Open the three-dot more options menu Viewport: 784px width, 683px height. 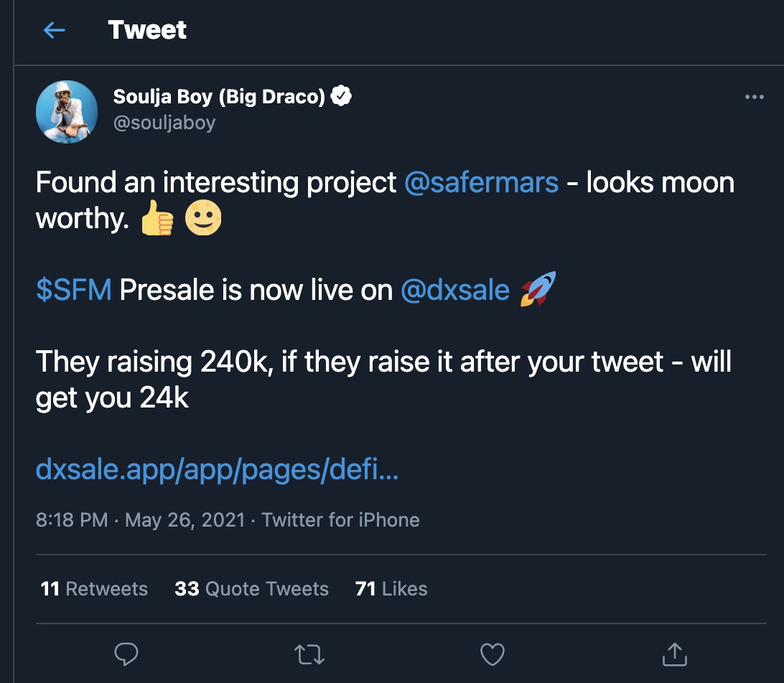tap(755, 97)
